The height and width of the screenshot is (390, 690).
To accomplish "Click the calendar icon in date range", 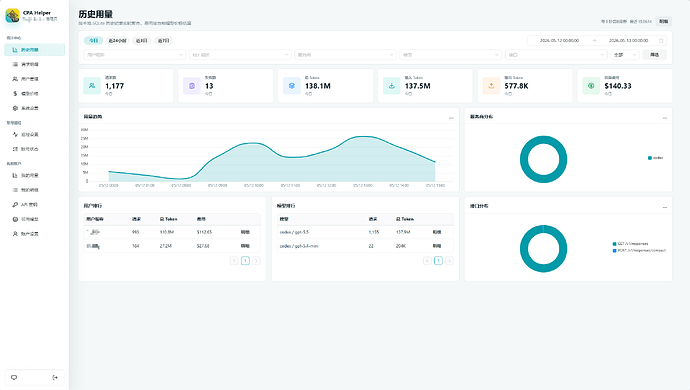I will coord(661,40).
